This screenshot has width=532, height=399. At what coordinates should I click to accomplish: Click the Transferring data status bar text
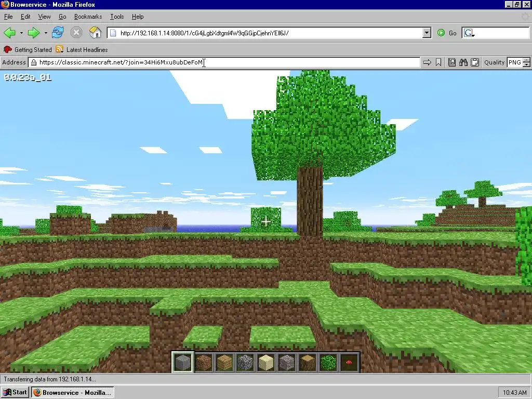click(x=50, y=379)
